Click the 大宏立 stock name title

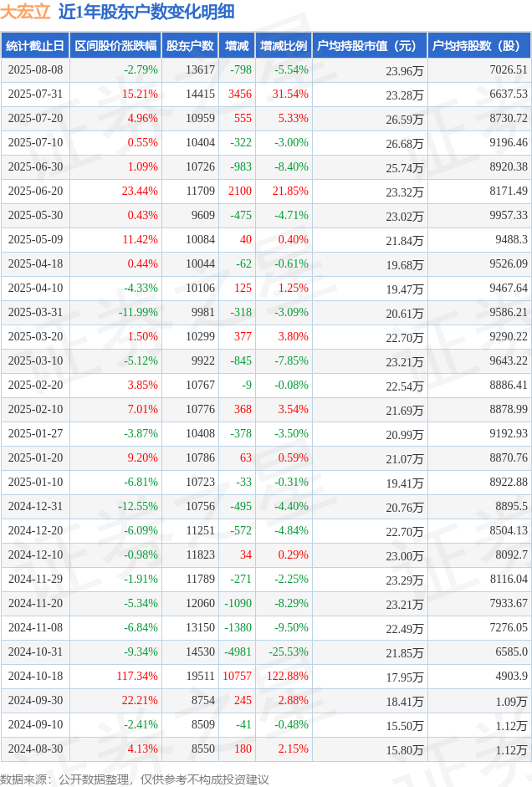26,12
